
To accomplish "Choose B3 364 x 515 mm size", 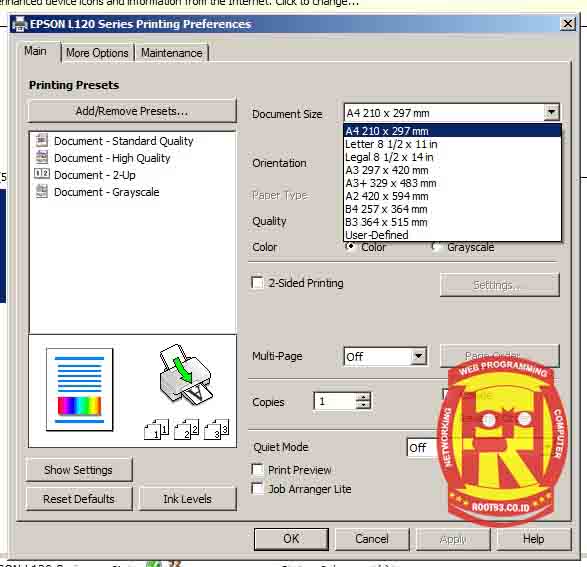I will click(452, 222).
